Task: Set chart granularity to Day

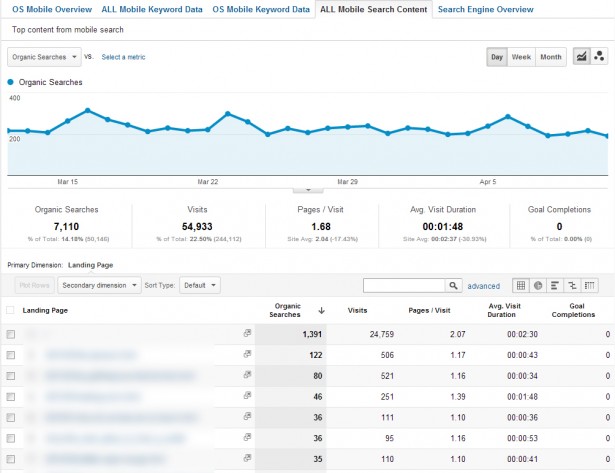Action: pyautogui.click(x=497, y=57)
